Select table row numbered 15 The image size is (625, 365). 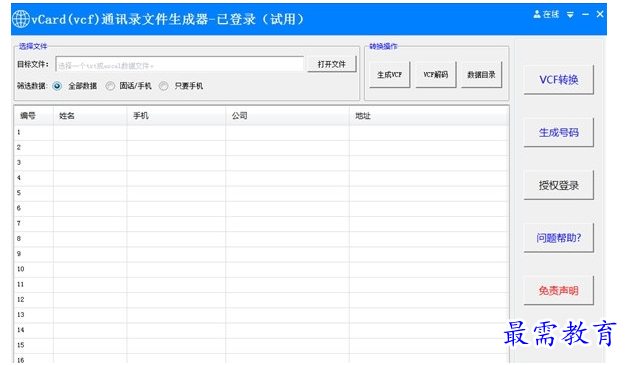261,345
